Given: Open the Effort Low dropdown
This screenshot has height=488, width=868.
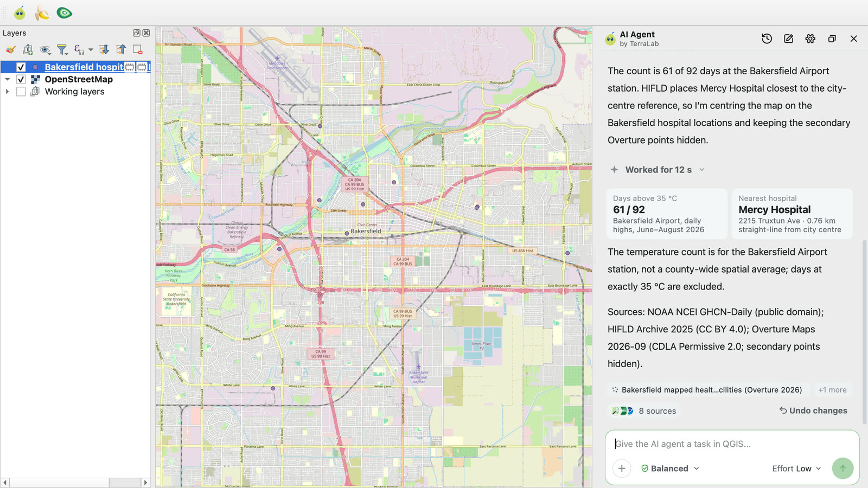Looking at the screenshot, I should (797, 468).
